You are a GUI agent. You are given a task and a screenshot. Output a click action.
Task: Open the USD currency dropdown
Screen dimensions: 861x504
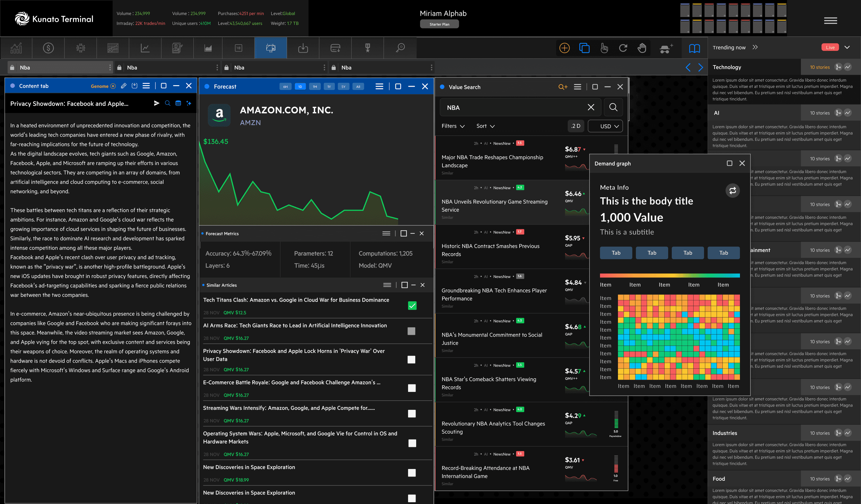605,126
